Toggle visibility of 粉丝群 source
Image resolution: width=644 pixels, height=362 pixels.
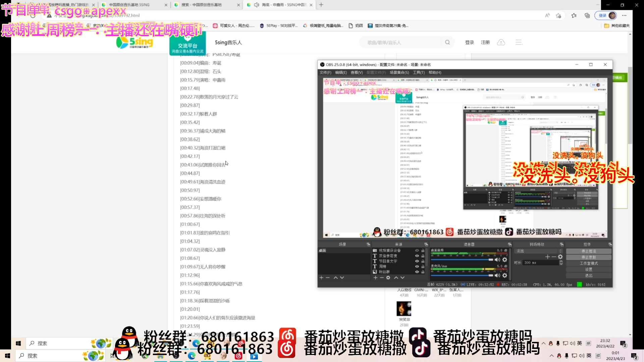[x=417, y=272]
